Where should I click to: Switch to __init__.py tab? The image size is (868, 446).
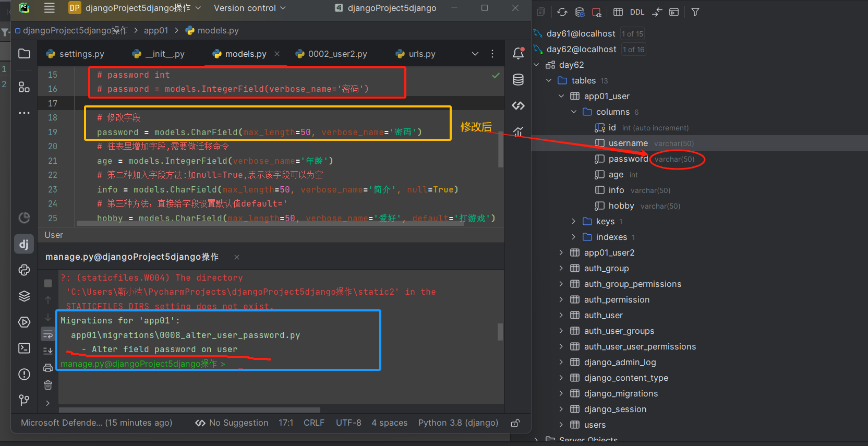159,54
